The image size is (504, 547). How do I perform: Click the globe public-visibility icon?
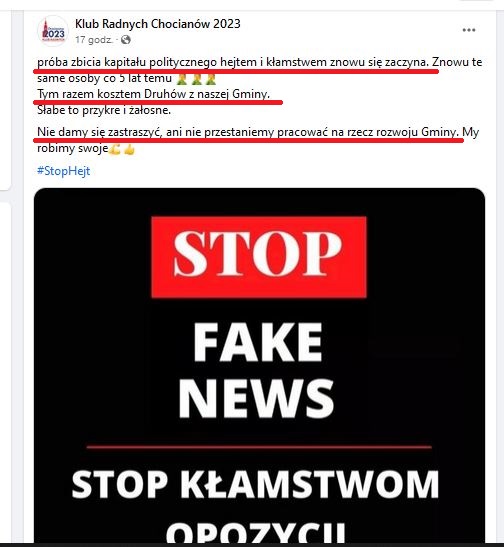click(x=126, y=40)
